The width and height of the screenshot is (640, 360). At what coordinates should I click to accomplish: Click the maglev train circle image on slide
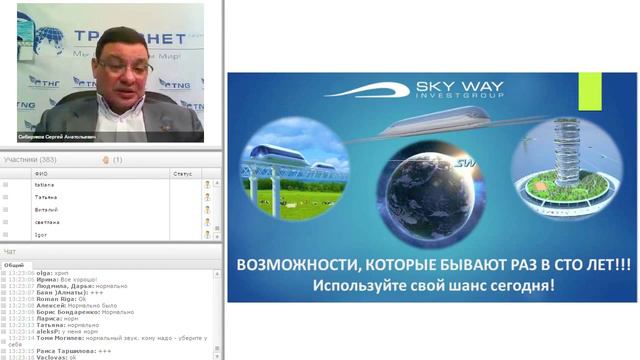(x=295, y=169)
